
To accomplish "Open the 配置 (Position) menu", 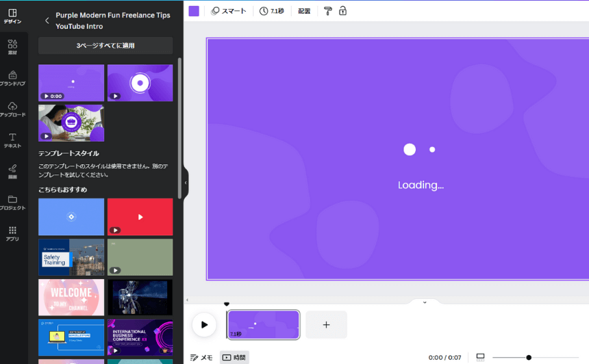I will pos(304,11).
